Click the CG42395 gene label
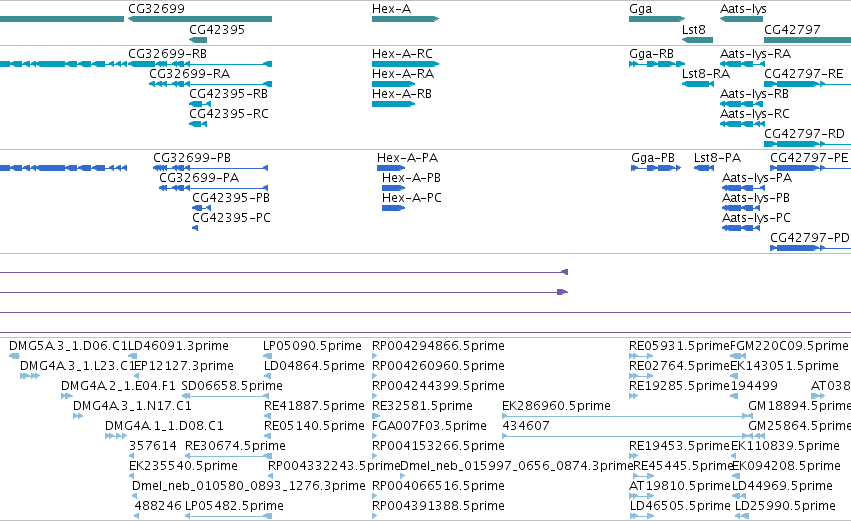Viewport: 851px width, 521px height. click(x=217, y=30)
